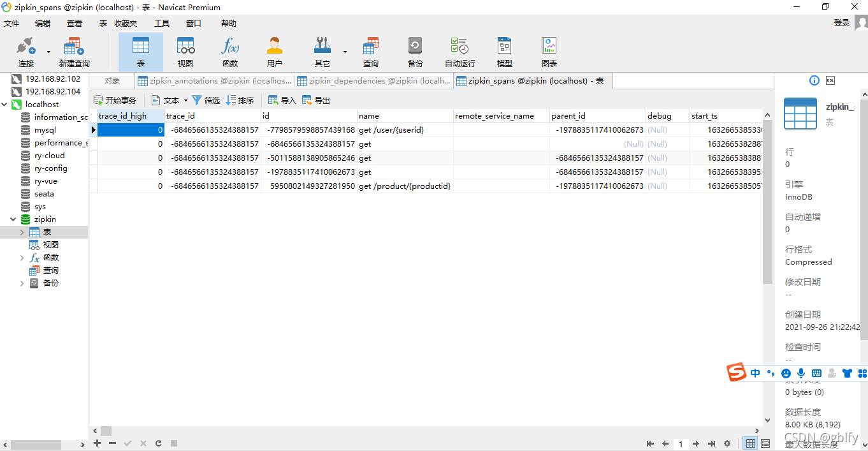The width and height of the screenshot is (868, 451).
Task: Jump to last page of records
Action: click(x=711, y=443)
